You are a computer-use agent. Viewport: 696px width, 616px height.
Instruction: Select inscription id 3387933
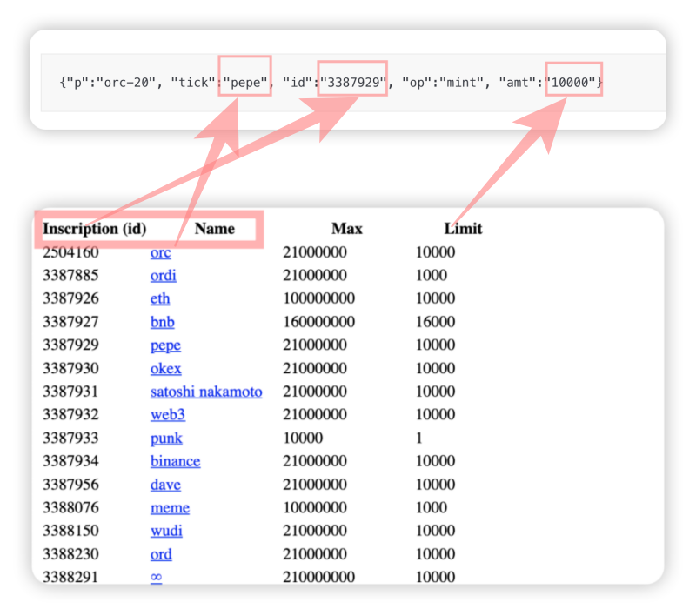pos(70,438)
